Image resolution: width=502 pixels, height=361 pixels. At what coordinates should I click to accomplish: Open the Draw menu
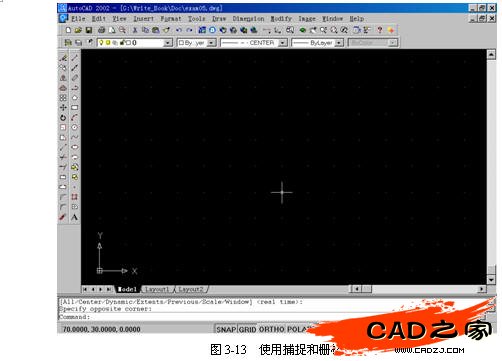pos(219,19)
